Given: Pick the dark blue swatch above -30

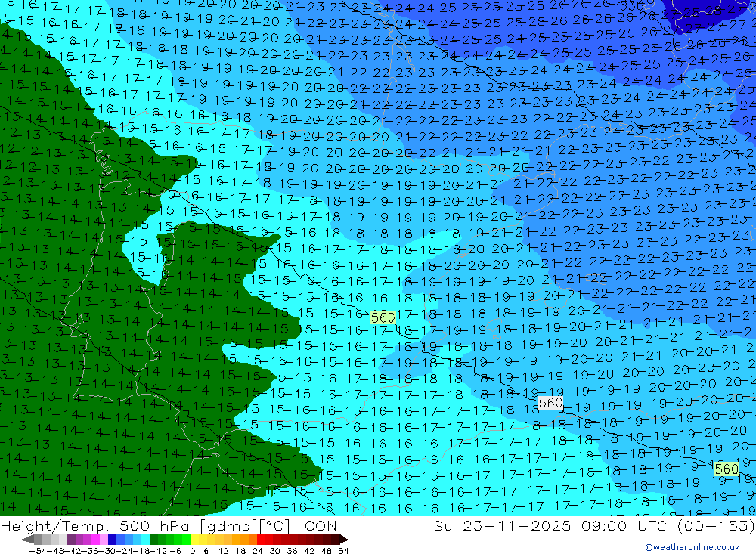Looking at the screenshot, I should tap(112, 539).
